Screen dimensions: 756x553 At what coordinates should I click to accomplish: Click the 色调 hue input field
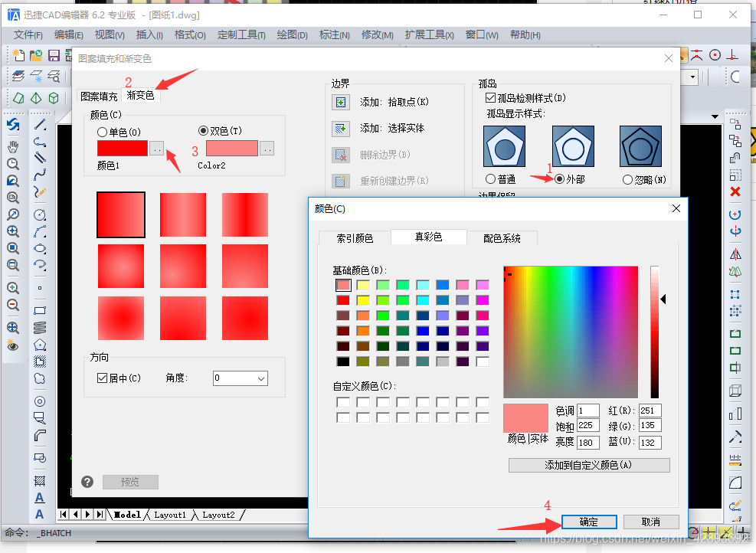pyautogui.click(x=587, y=411)
